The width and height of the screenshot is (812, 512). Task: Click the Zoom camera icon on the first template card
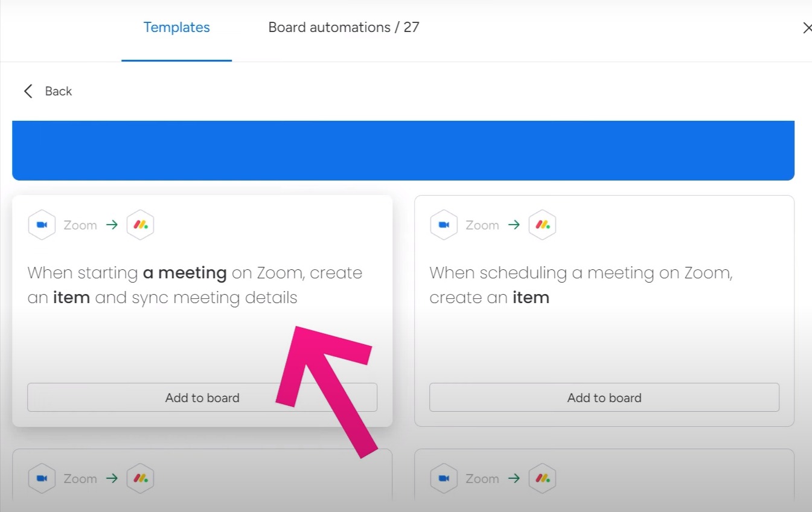click(41, 224)
